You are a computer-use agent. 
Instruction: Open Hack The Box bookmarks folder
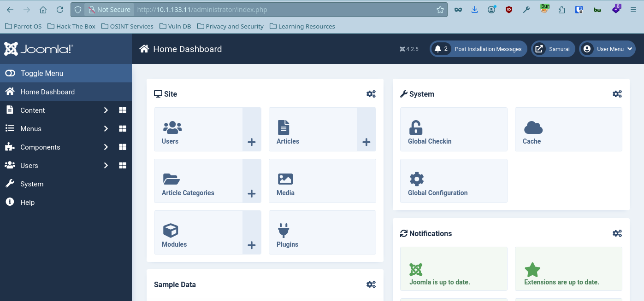pos(71,26)
